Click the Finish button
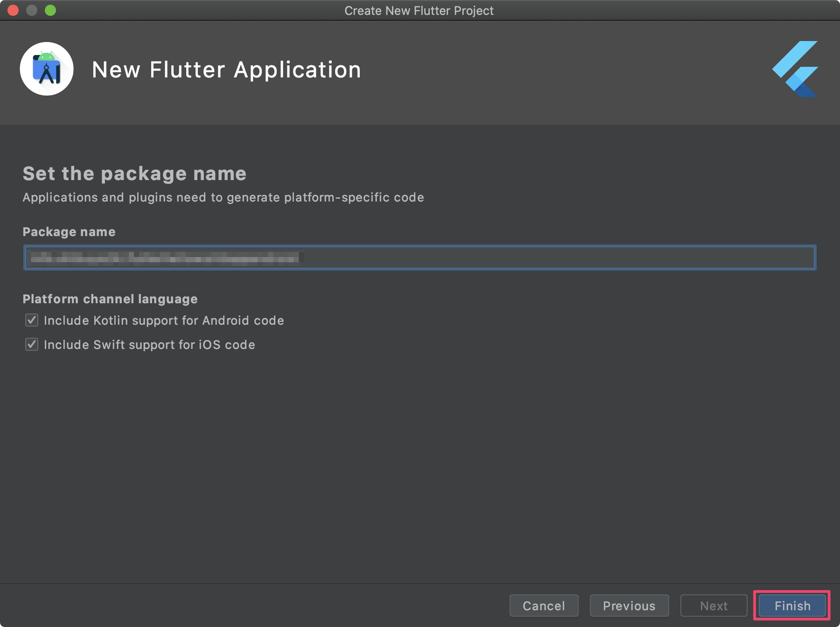The image size is (840, 627). pyautogui.click(x=792, y=606)
